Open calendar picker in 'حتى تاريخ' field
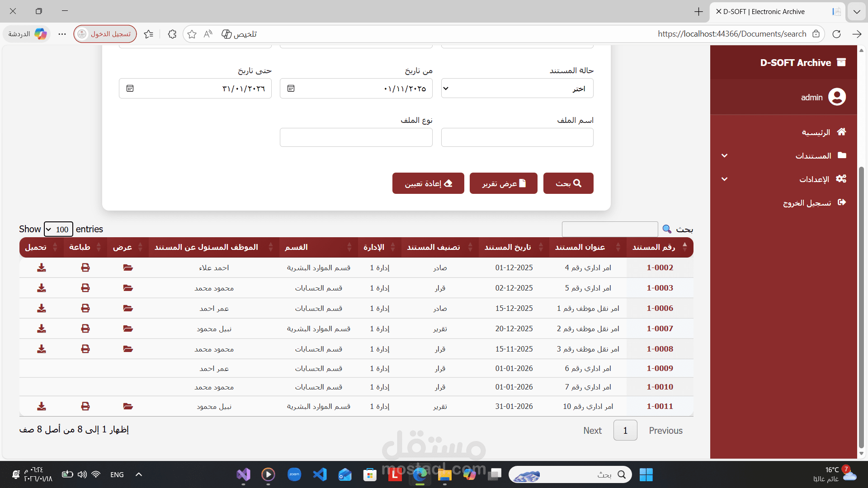 pyautogui.click(x=130, y=89)
